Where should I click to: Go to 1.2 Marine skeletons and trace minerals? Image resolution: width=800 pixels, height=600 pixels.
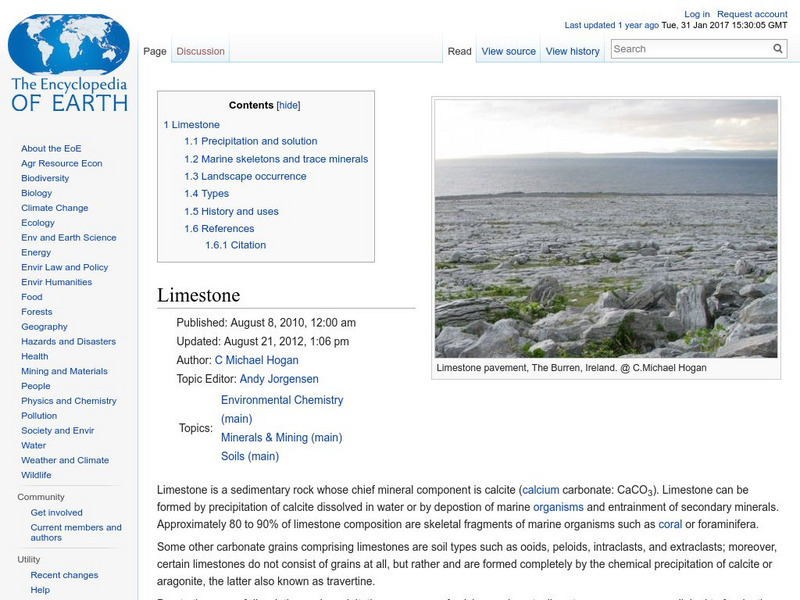tap(276, 159)
